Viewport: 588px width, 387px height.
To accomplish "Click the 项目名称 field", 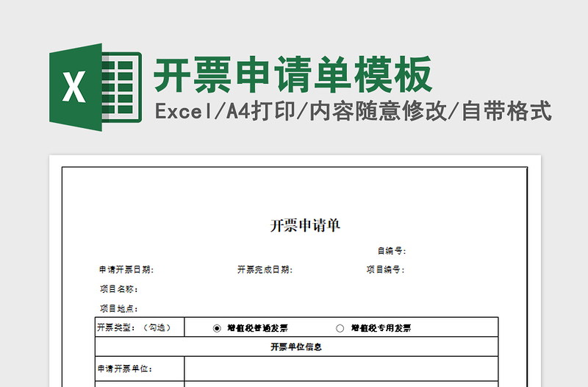I will [119, 289].
